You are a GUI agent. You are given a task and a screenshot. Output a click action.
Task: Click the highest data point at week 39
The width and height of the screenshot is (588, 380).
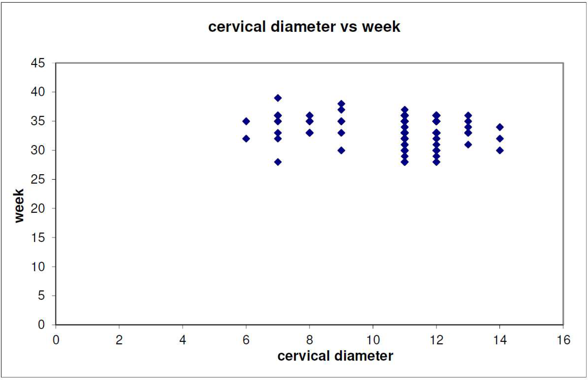(278, 98)
